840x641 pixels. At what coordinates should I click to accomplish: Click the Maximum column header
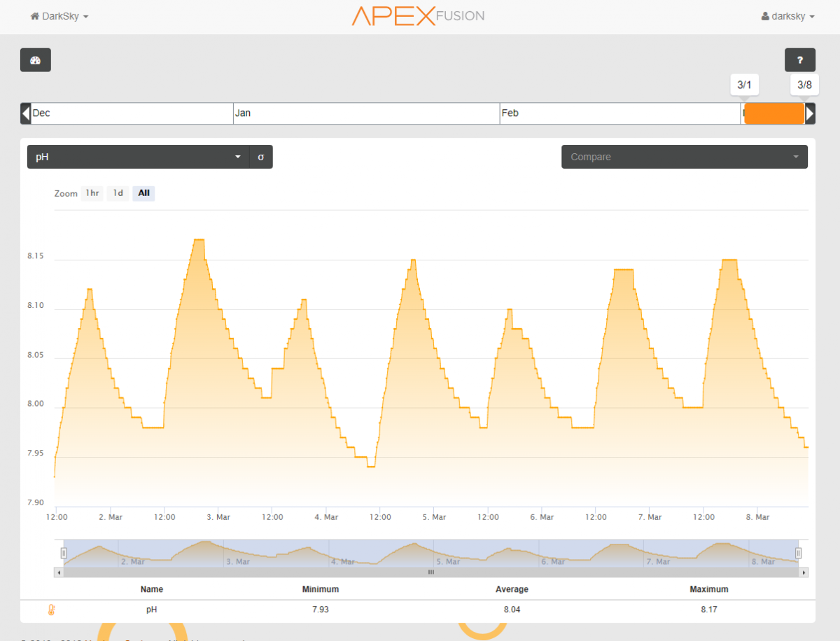pyautogui.click(x=709, y=589)
